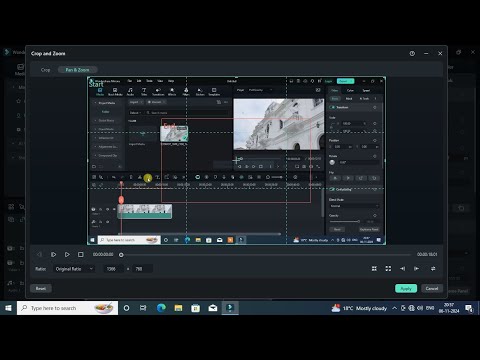Choose the pan left mode icon

403,268
